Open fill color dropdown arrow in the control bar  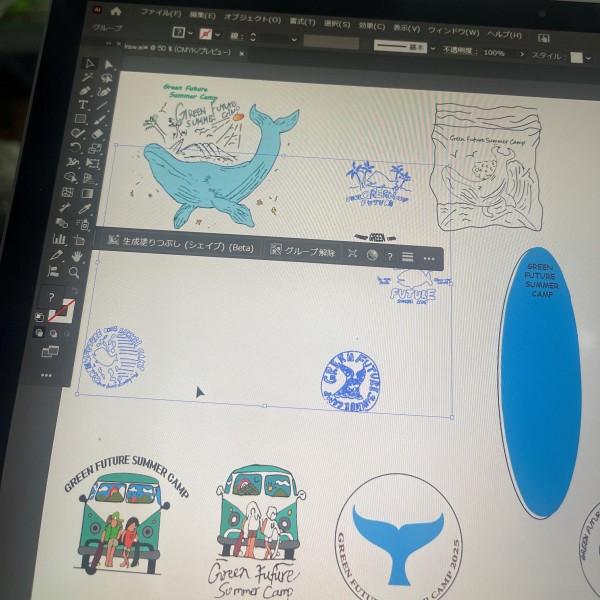[x=190, y=34]
